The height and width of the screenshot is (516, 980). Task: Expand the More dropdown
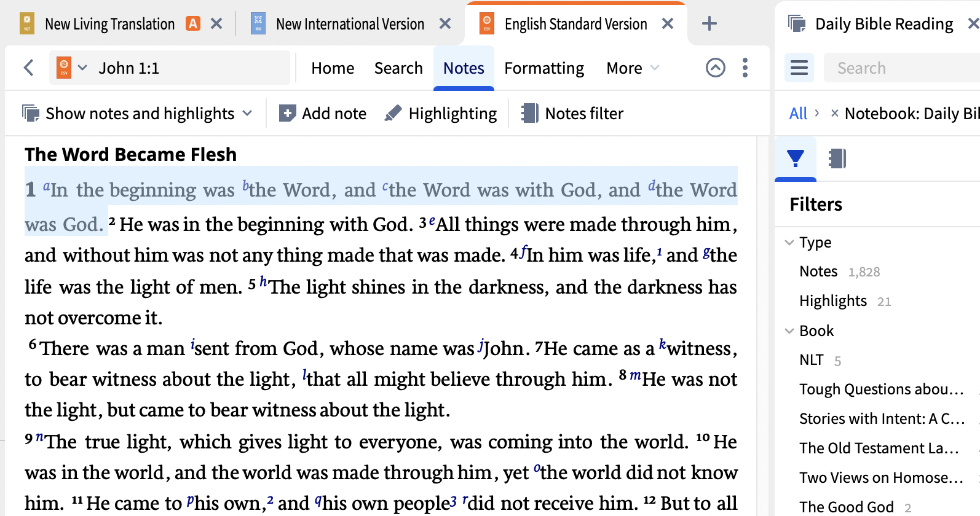(633, 68)
